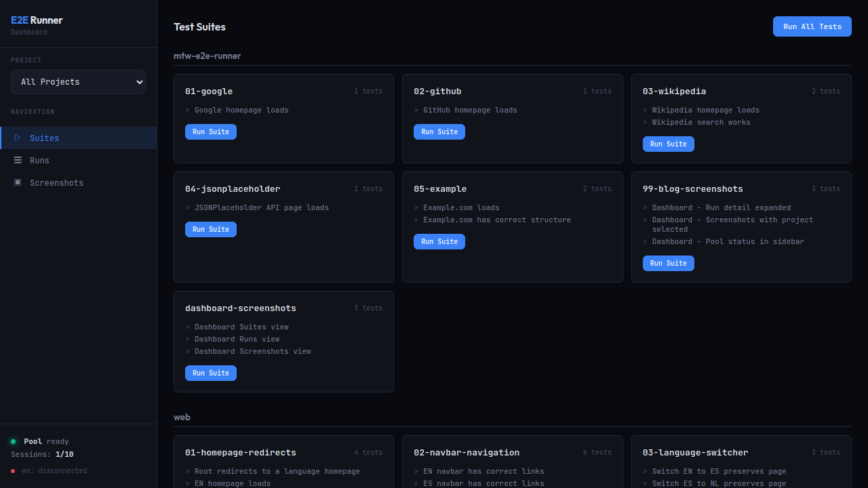Screen dimensions: 868x488
Task: Click the 01-google suite title
Action: 209,91
